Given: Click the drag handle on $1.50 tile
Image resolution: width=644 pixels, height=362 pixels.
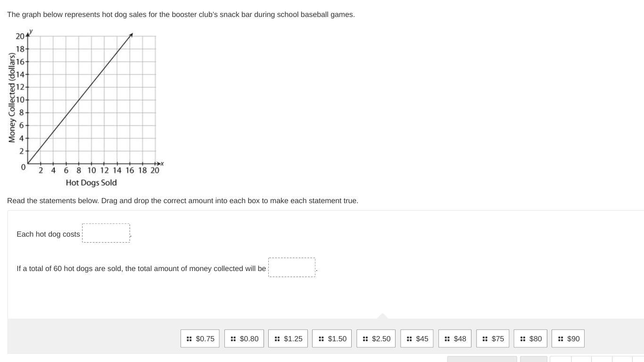Looking at the screenshot, I should point(321,339).
